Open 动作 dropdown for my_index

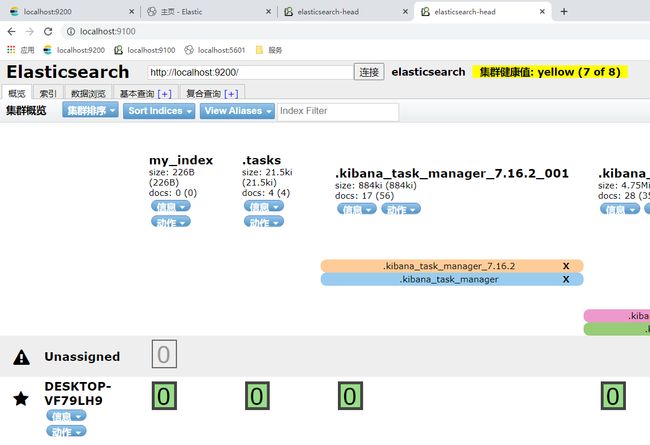coord(171,222)
